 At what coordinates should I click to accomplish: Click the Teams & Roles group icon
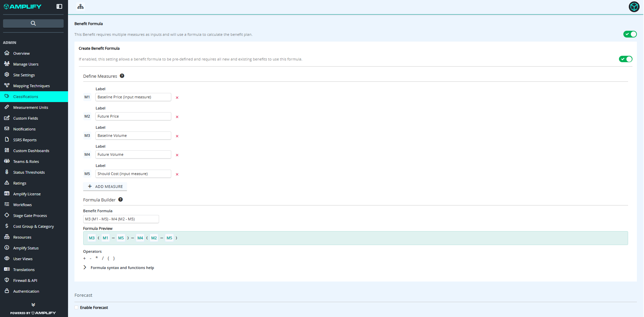[x=7, y=161]
